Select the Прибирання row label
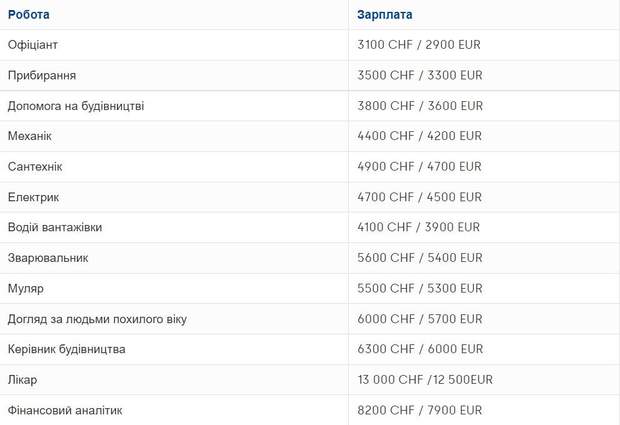Image resolution: width=620 pixels, height=425 pixels. point(42,75)
